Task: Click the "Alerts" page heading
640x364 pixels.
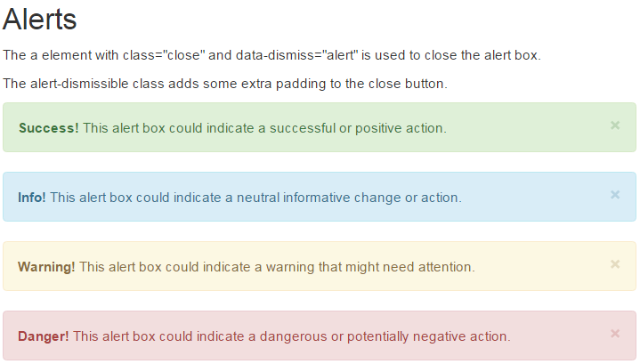Action: [x=40, y=20]
